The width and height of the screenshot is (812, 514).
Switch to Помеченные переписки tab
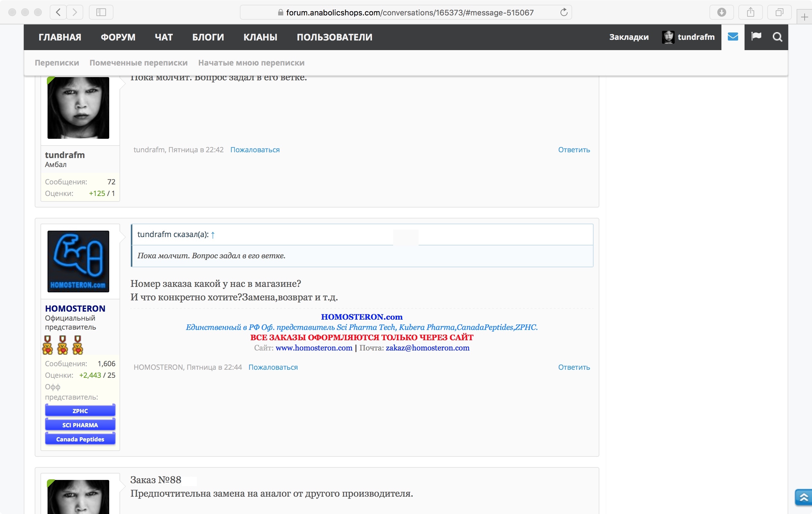pos(138,63)
